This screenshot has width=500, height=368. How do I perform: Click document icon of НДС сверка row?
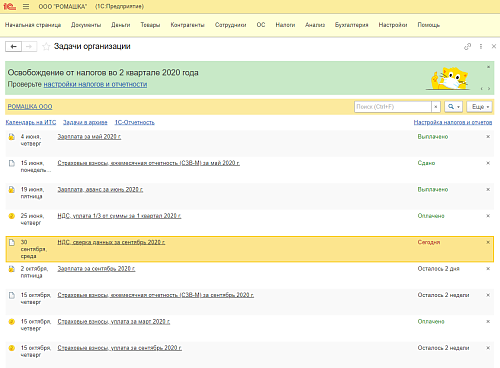pyautogui.click(x=12, y=242)
